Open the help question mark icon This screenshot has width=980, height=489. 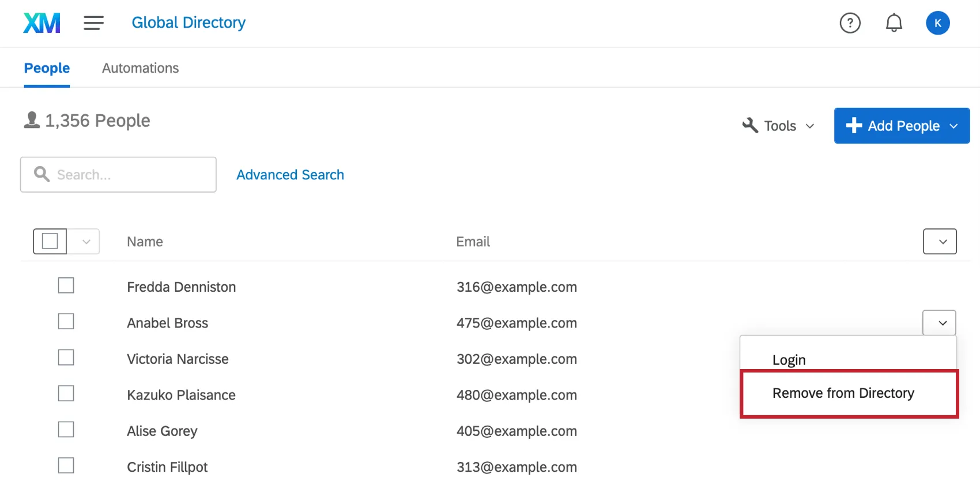click(850, 23)
